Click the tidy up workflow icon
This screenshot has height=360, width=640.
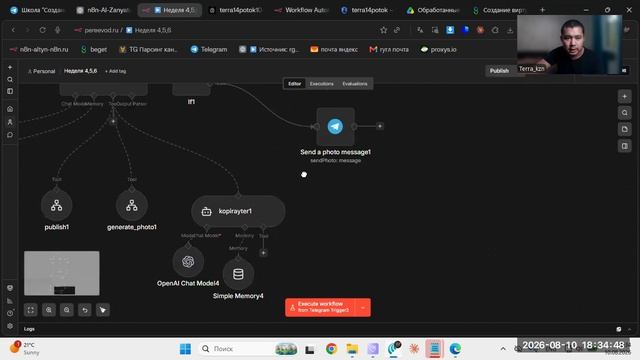click(102, 310)
